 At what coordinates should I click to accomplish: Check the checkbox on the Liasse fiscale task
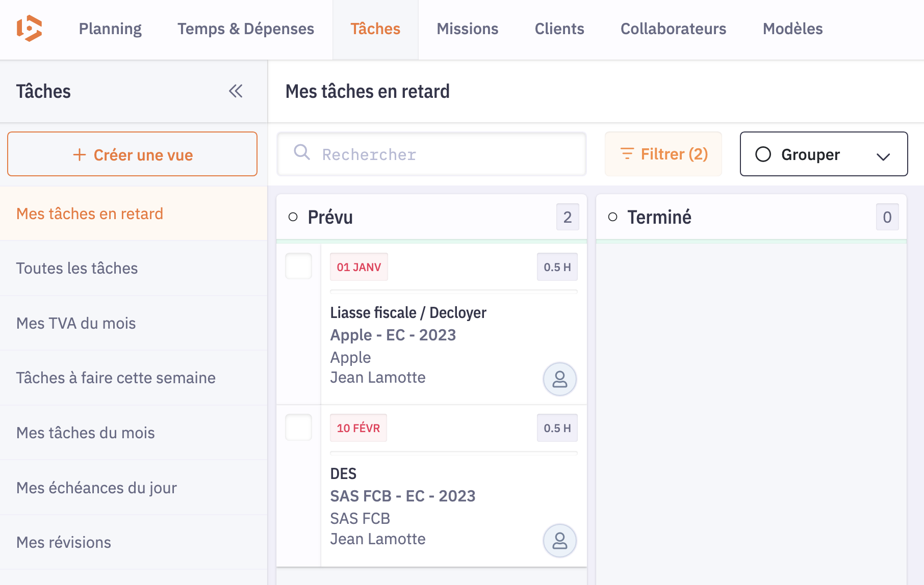(298, 266)
